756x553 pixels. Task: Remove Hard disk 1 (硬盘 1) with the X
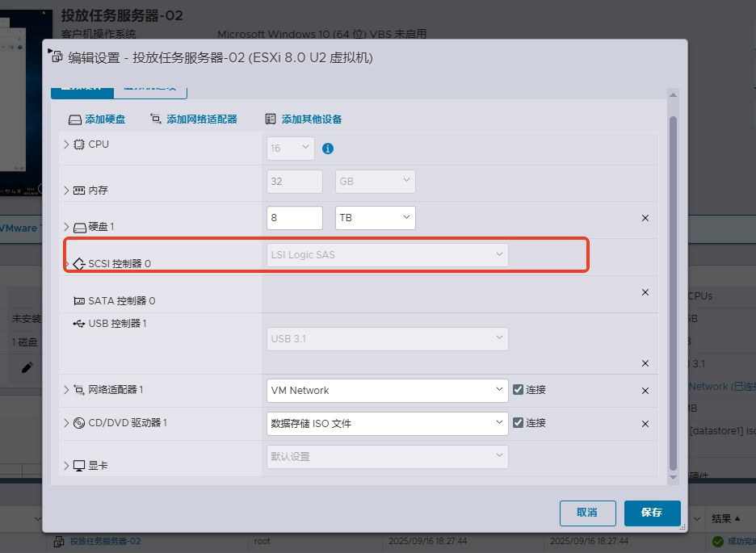click(645, 218)
